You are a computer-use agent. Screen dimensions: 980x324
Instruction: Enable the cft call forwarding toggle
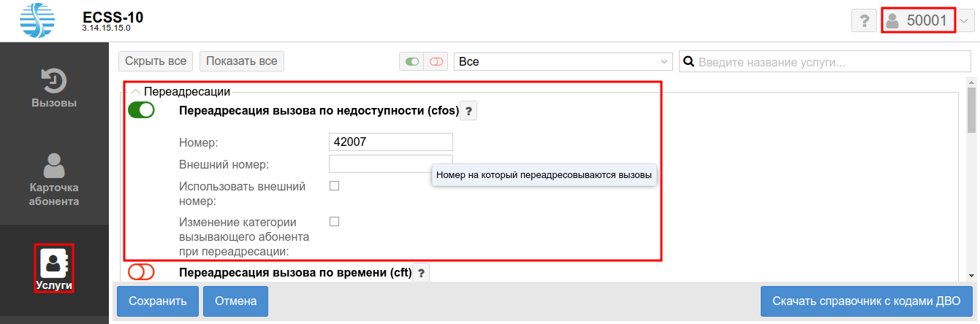coord(141,272)
